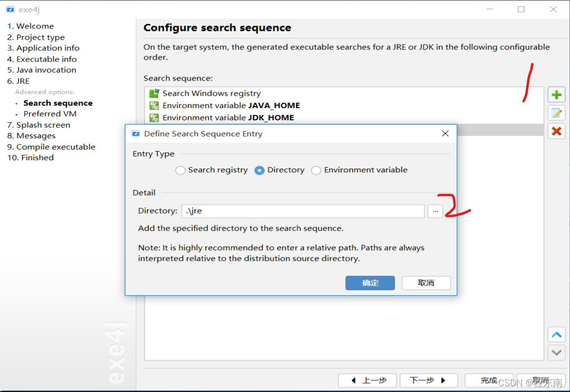This screenshot has height=392, width=570.
Task: Select the Environment variable radio button
Action: (316, 170)
